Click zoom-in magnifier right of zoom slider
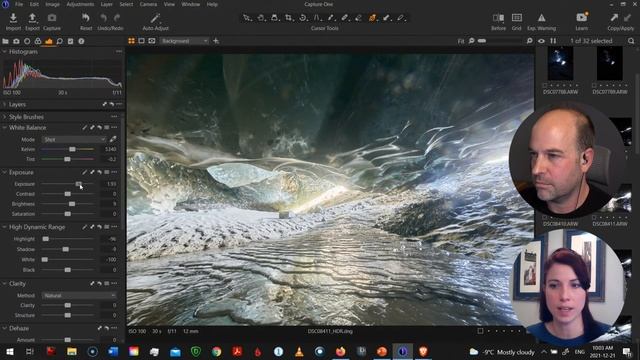 [x=529, y=41]
